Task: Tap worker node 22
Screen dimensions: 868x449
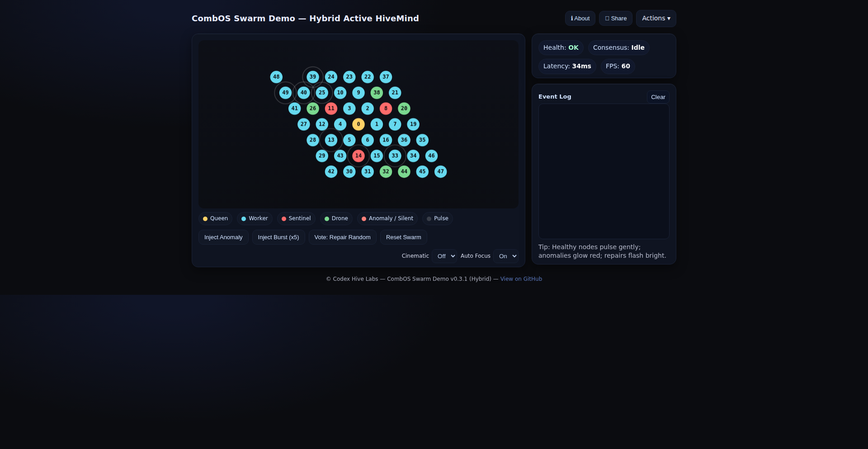Action: [368, 77]
